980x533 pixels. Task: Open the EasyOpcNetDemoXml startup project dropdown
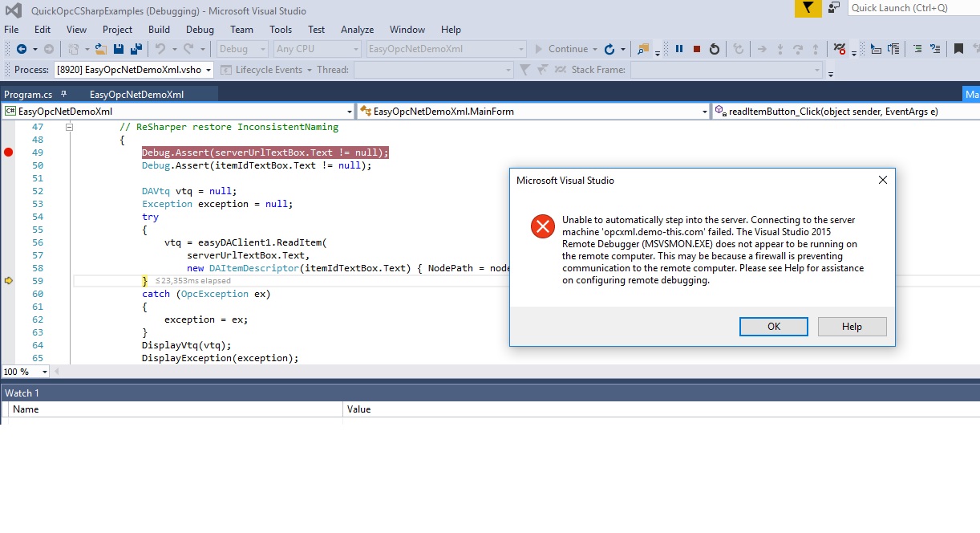click(446, 49)
